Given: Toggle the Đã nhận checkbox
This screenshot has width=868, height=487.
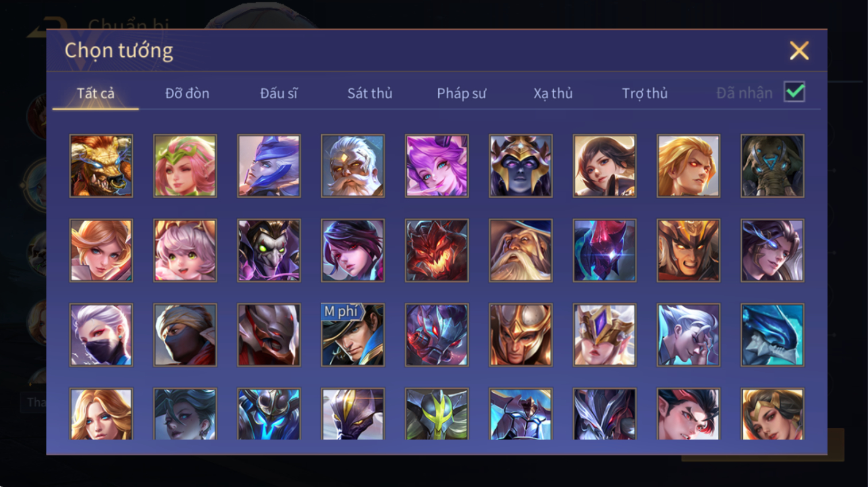Looking at the screenshot, I should [794, 92].
